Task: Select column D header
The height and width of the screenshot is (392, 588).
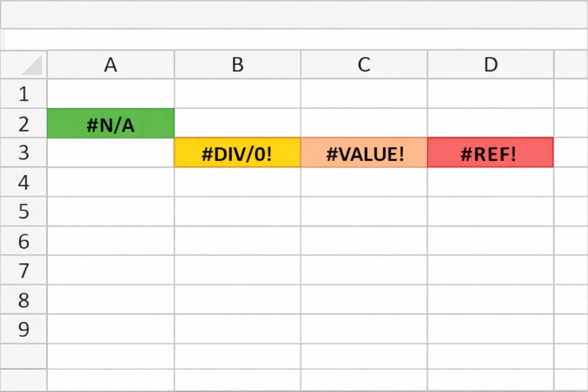Action: 490,65
